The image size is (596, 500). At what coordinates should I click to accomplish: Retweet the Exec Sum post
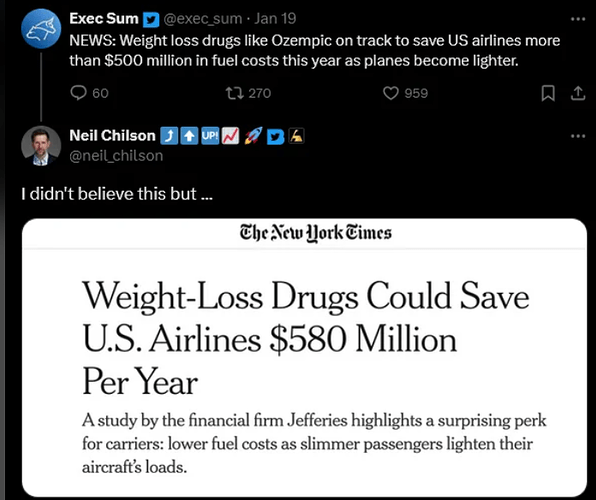248,93
